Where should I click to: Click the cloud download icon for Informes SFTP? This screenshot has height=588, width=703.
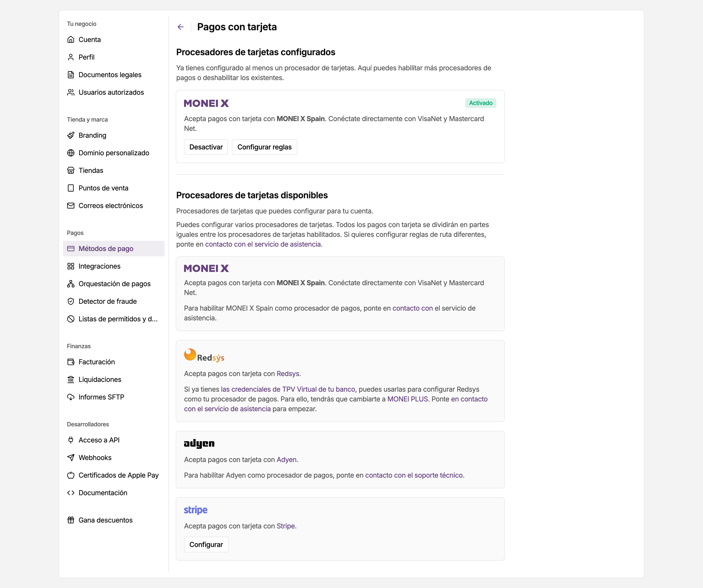tap(71, 397)
